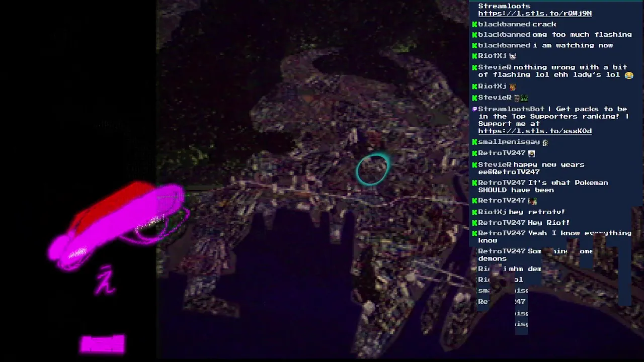Open the stls.to/xsxK0d support link
The image size is (644, 362).
point(535,131)
